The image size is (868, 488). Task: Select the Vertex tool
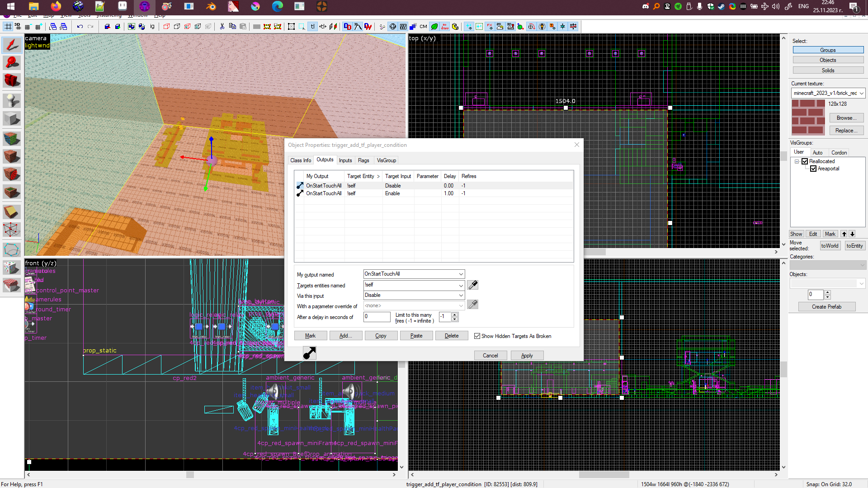coord(12,230)
